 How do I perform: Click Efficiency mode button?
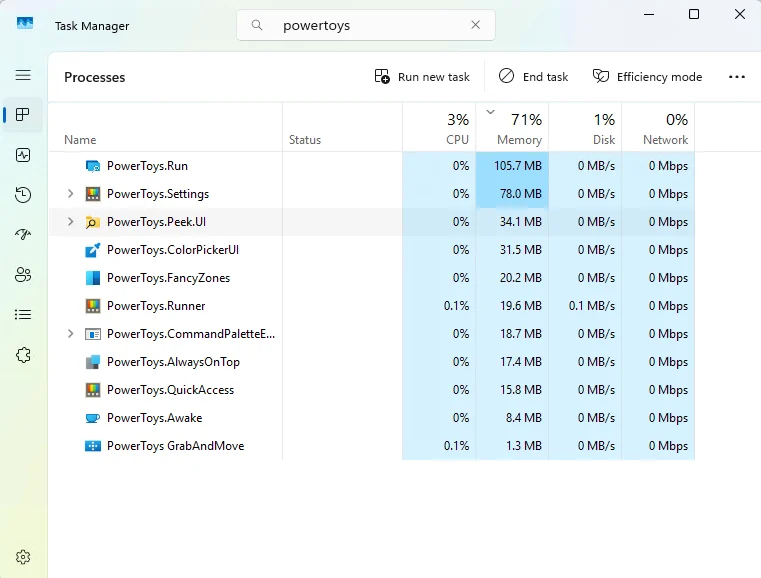647,77
